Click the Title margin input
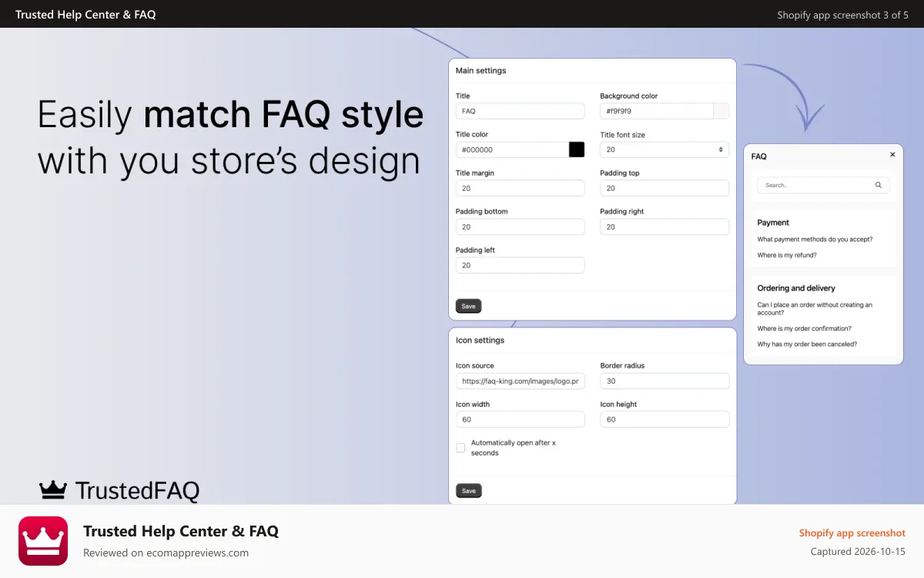The width and height of the screenshot is (924, 578). [520, 188]
